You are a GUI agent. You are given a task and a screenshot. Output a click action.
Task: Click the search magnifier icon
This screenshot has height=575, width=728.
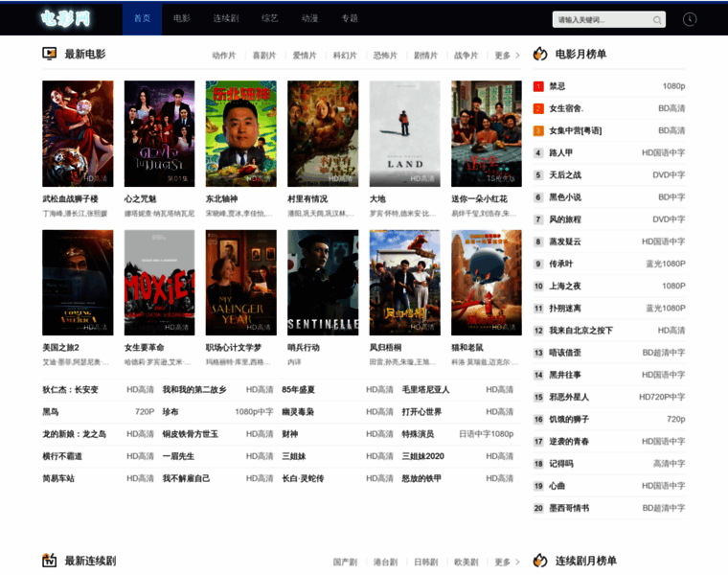(657, 20)
